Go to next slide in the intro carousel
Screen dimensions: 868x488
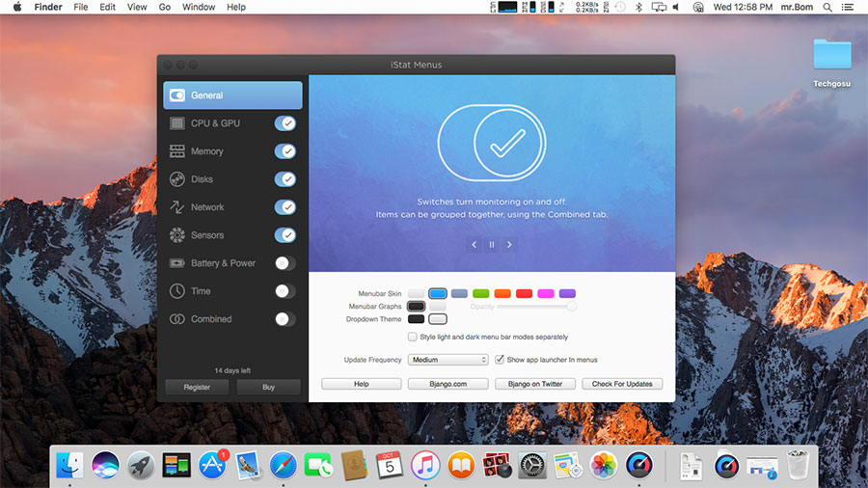[509, 245]
